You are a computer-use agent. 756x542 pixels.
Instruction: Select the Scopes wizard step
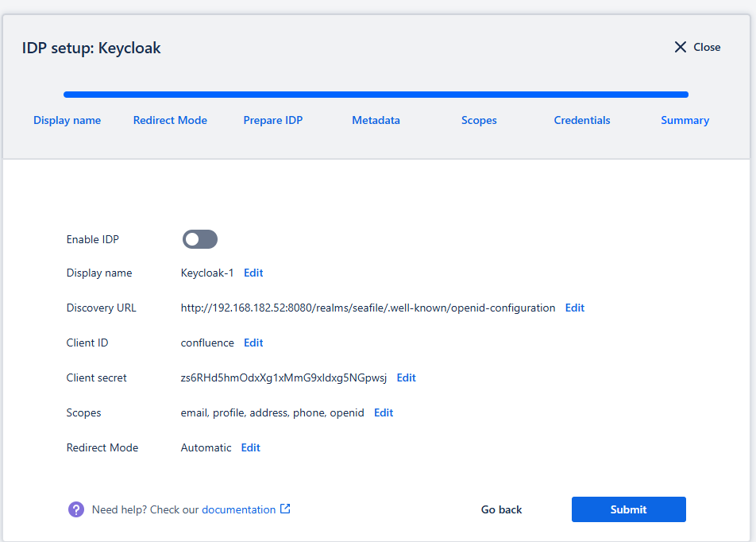click(479, 120)
